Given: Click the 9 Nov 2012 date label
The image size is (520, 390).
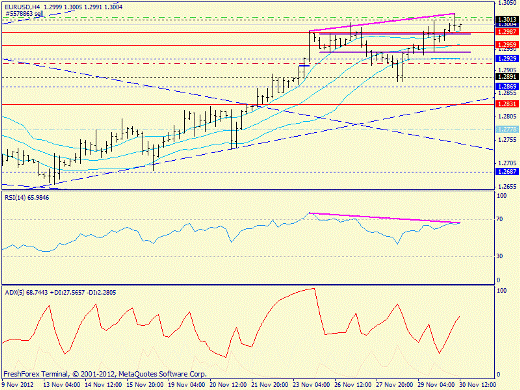Looking at the screenshot, I should (x=18, y=385).
